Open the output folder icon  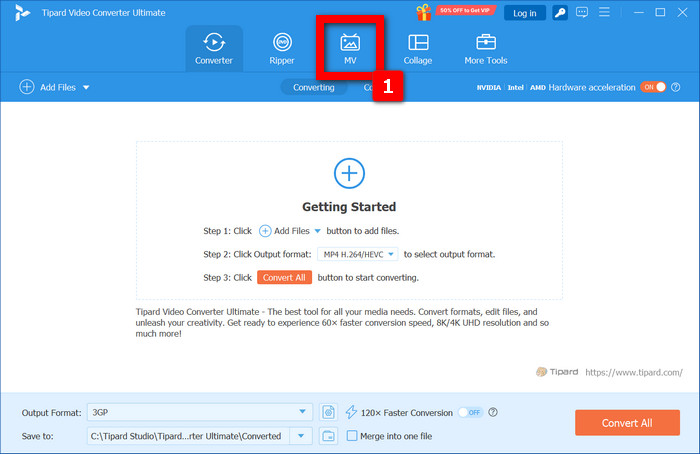[328, 436]
